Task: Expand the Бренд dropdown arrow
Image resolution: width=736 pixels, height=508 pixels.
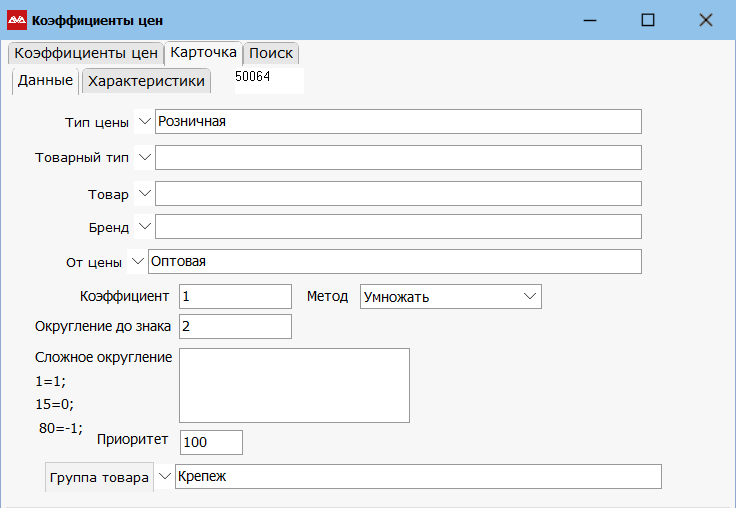Action: (x=143, y=227)
